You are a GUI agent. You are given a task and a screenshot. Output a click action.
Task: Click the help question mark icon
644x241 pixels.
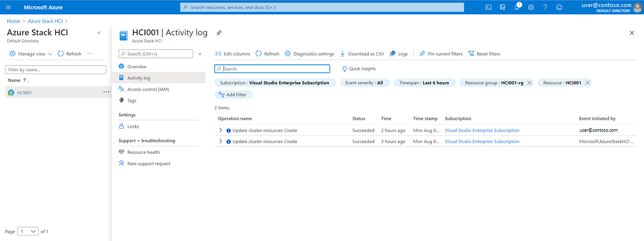[545, 7]
